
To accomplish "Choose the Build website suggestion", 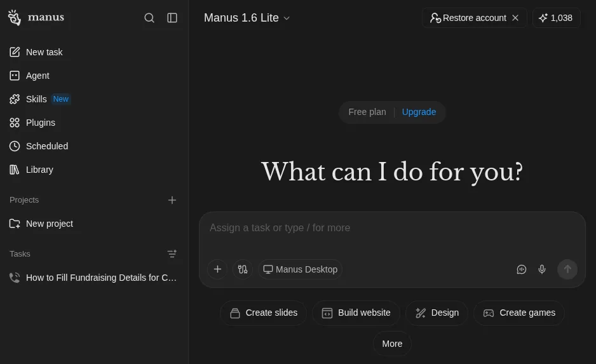I will [356, 313].
